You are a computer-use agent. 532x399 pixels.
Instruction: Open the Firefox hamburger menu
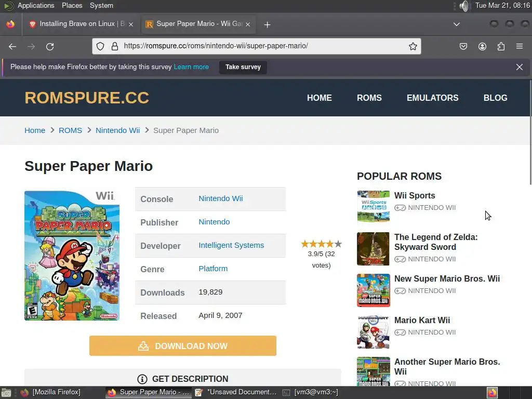[520, 46]
